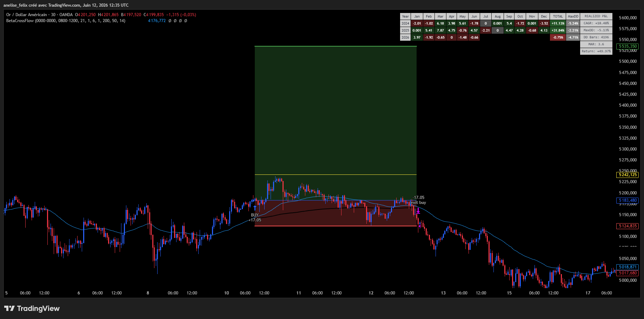Click the 2024 total +11.13% cell
Viewport: 644px width, 319px height.
(x=558, y=24)
